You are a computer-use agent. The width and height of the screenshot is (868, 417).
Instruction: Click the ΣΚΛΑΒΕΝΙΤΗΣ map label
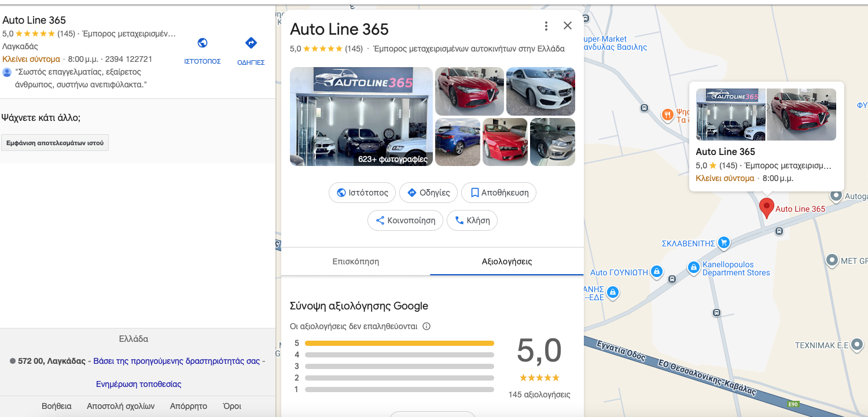688,243
